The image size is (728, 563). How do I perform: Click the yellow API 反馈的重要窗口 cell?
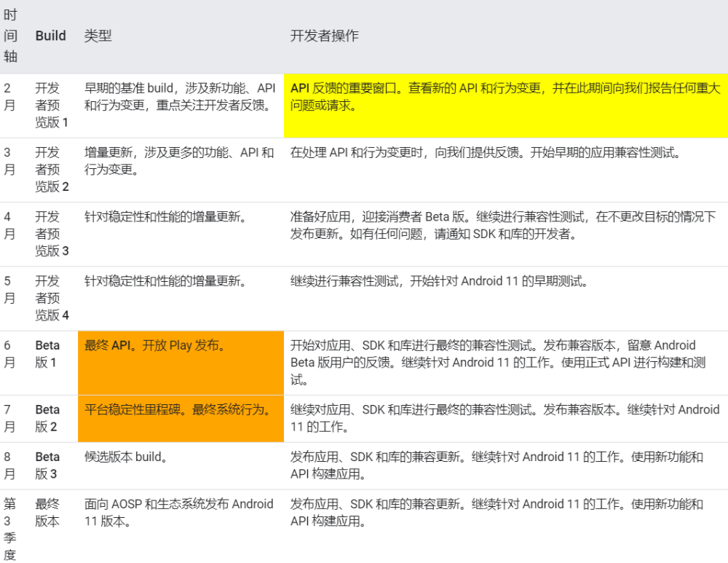tap(506, 106)
